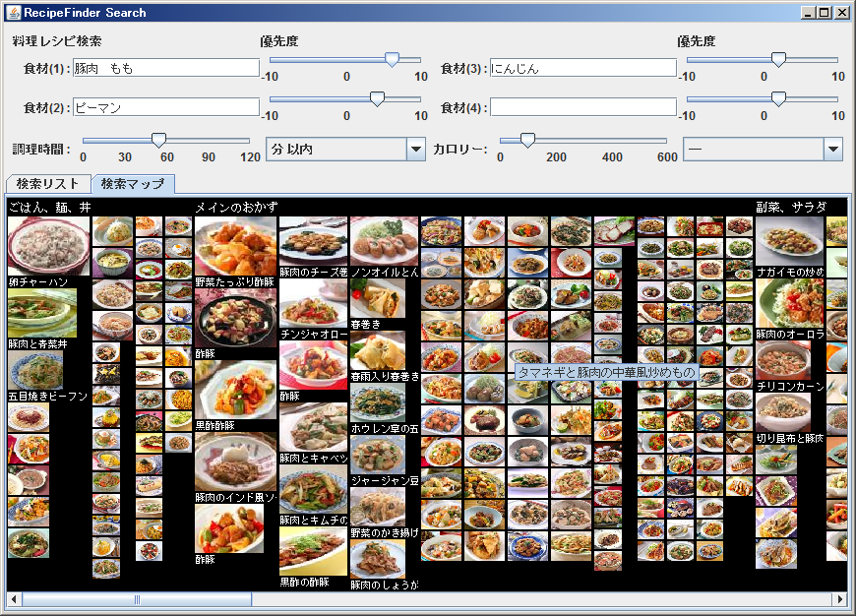This screenshot has width=856, height=616.
Task: Select the 検索マップ tab
Action: (133, 184)
